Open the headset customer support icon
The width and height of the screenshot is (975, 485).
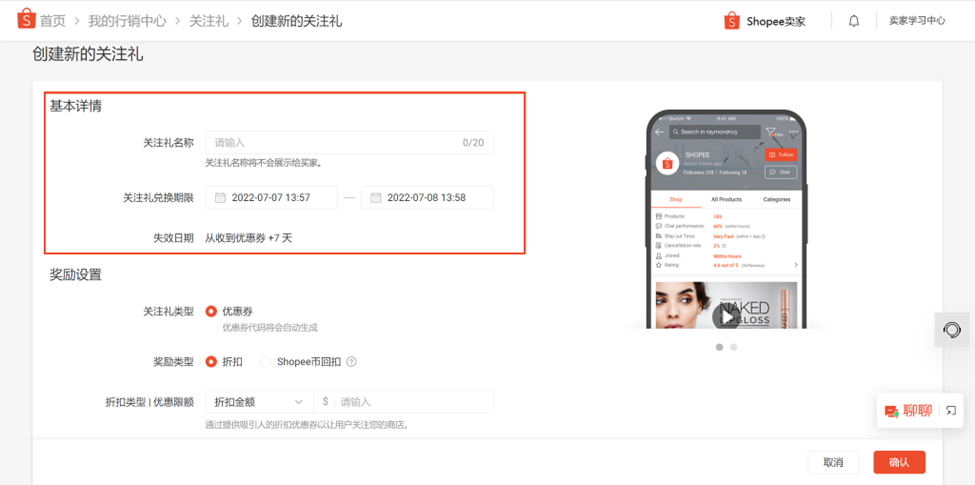pos(952,330)
